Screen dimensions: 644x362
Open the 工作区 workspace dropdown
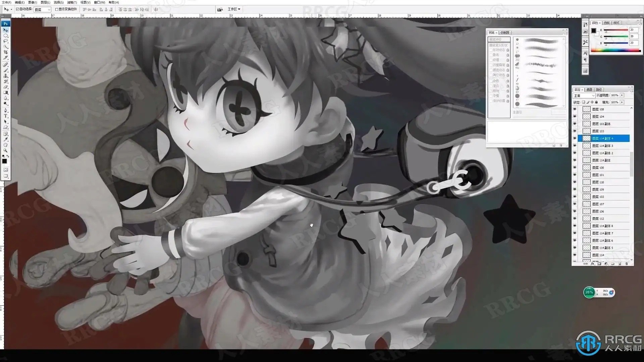click(234, 9)
